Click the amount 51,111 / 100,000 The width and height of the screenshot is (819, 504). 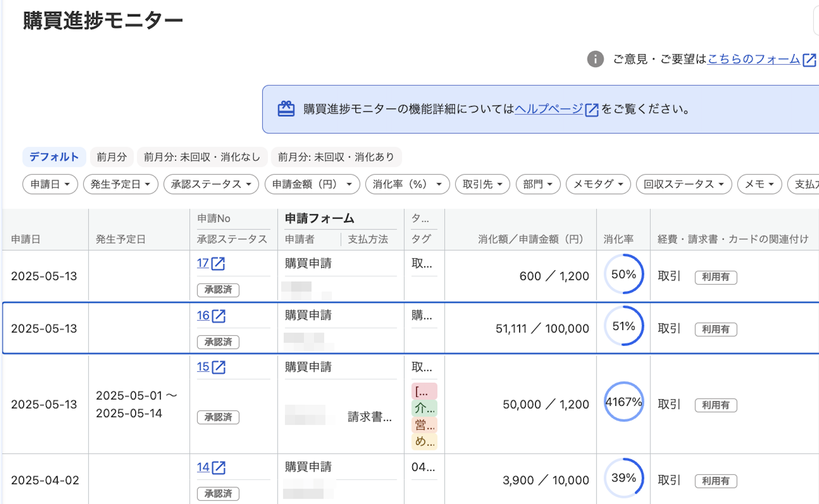point(542,329)
